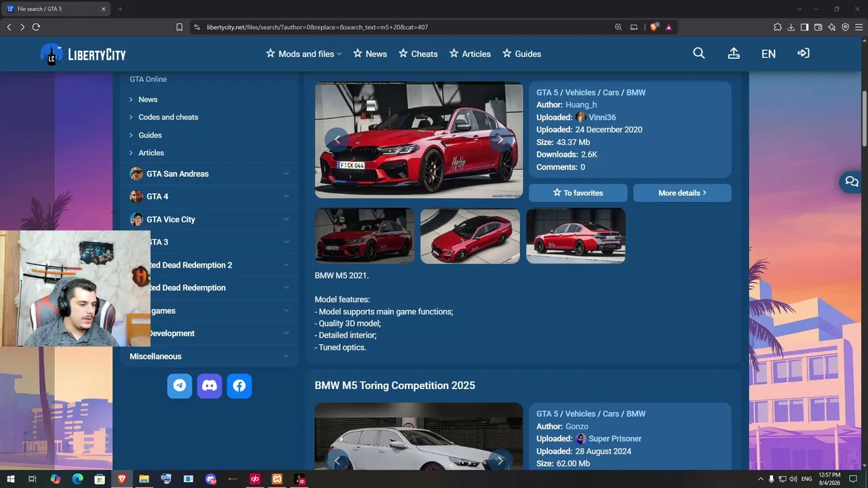The height and width of the screenshot is (488, 868).
Task: Open the taskbar volume speaker icon
Action: (794, 479)
